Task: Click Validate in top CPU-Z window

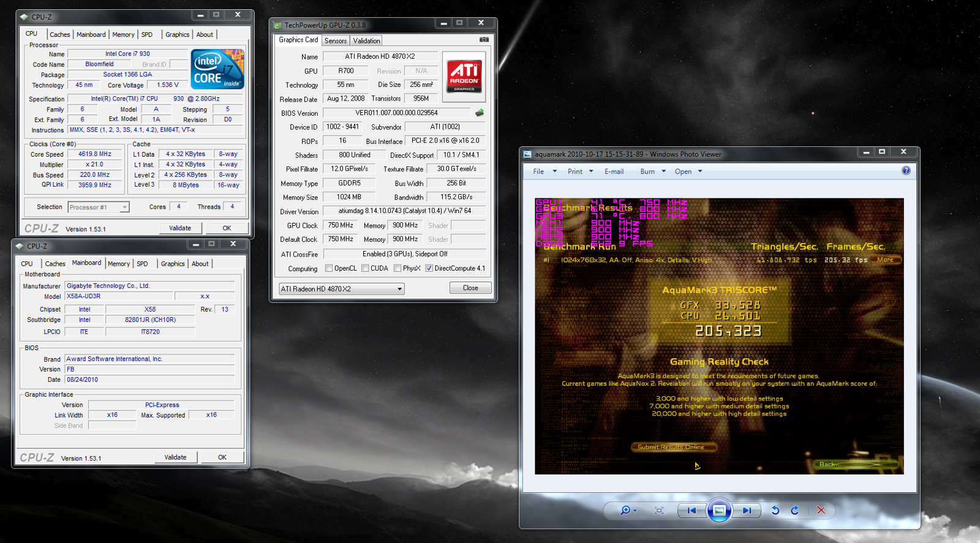Action: click(180, 228)
